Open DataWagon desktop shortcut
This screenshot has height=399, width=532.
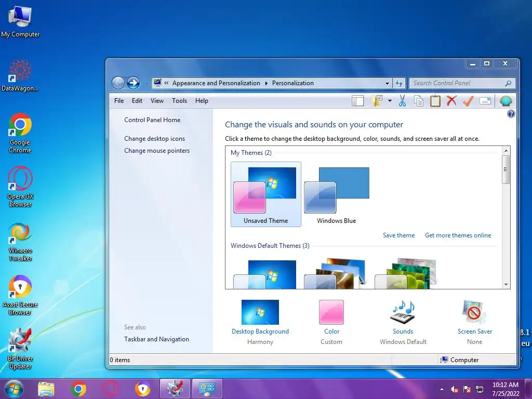click(x=20, y=75)
